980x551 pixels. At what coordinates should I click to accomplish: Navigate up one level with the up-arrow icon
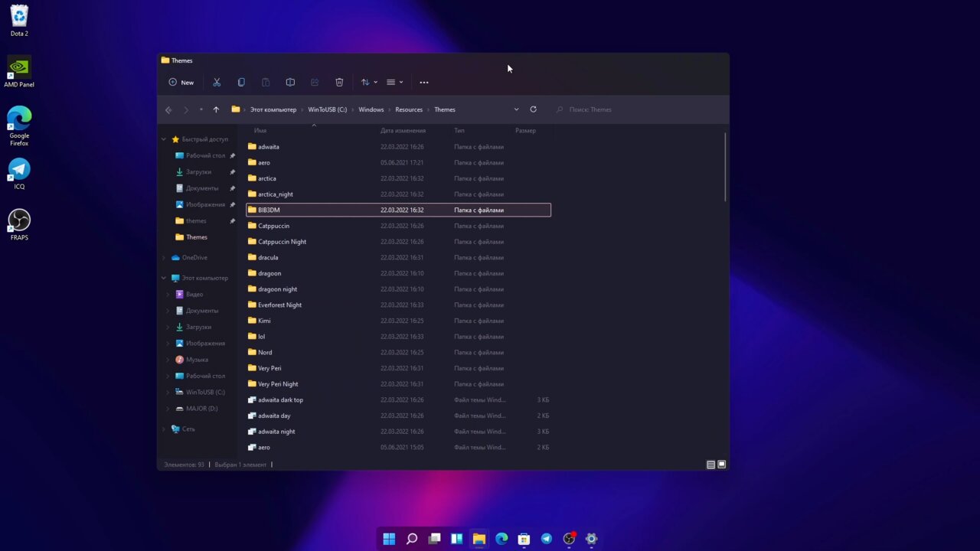[216, 109]
